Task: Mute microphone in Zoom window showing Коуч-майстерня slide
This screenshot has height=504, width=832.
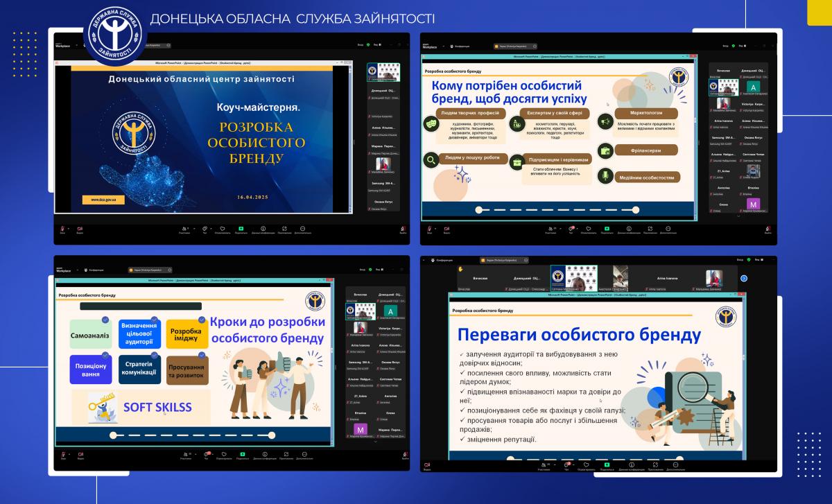Action: [x=62, y=228]
